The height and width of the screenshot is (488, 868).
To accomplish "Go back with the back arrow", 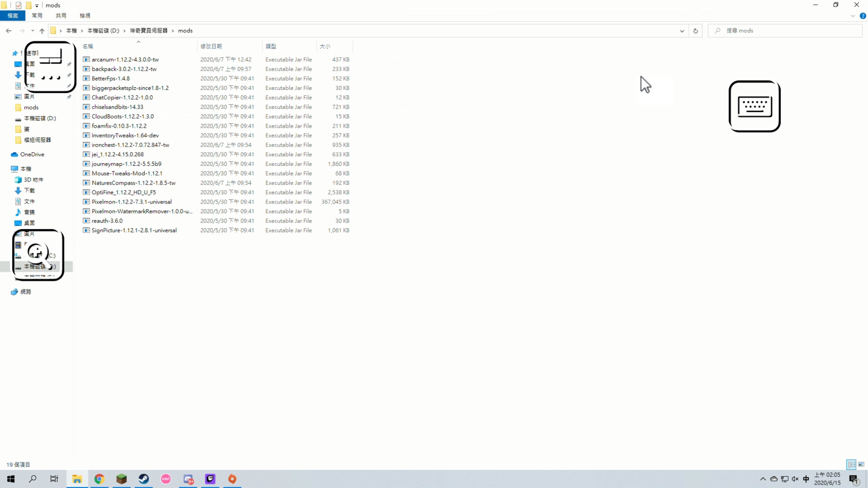I will (9, 31).
